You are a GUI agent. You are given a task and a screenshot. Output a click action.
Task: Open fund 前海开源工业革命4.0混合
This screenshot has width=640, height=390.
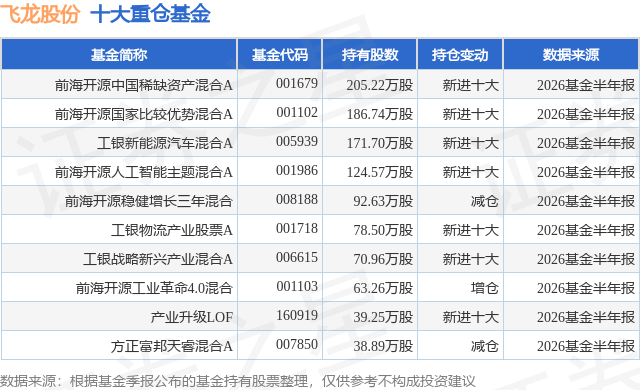point(154,288)
